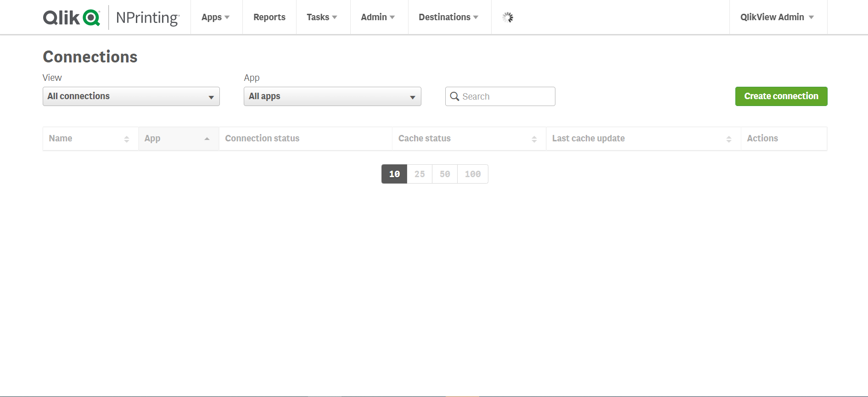
Task: Expand the Destinations menu
Action: click(x=448, y=17)
